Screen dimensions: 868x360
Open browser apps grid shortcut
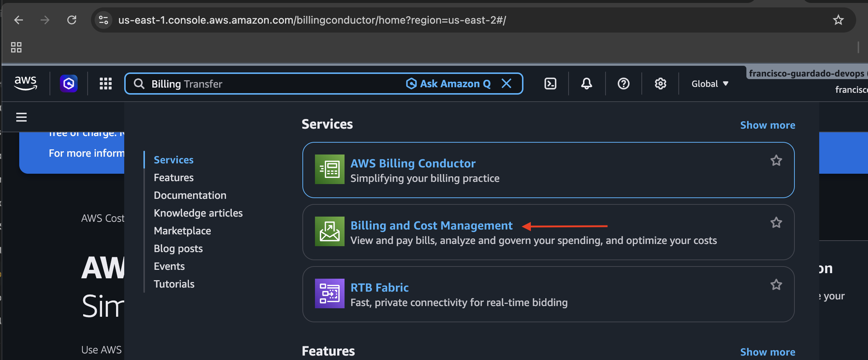click(16, 47)
